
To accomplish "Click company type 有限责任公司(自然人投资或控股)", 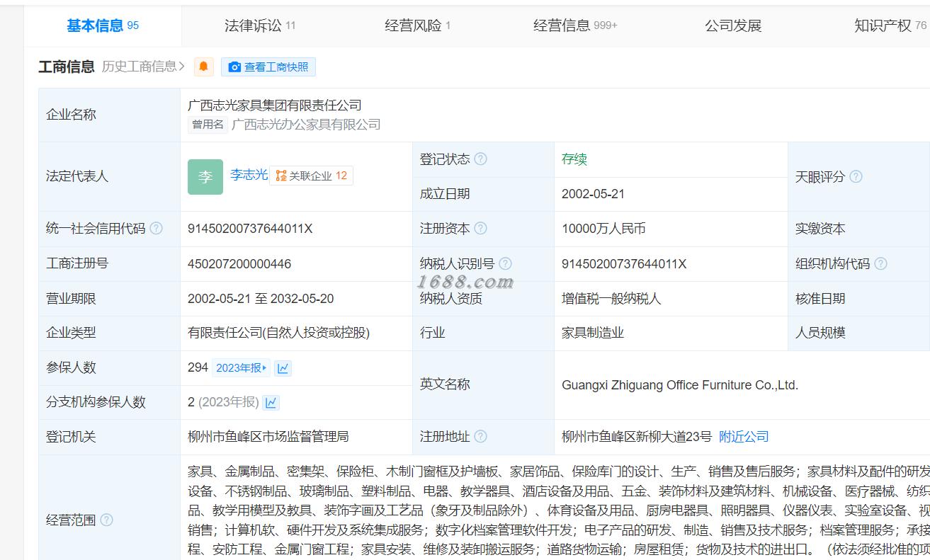I will click(x=279, y=333).
